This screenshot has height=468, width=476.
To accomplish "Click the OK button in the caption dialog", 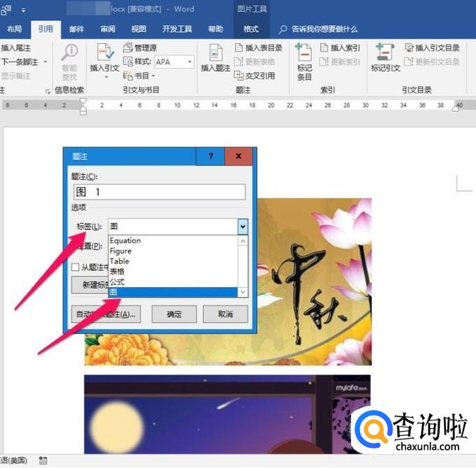I will coord(174,314).
